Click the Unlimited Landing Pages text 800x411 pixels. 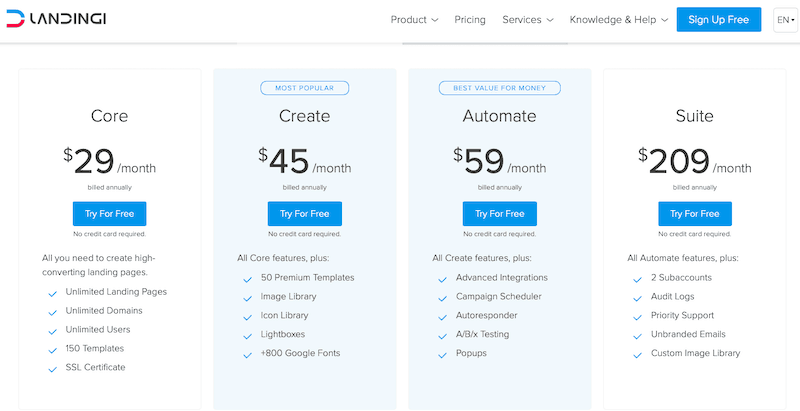click(x=116, y=292)
